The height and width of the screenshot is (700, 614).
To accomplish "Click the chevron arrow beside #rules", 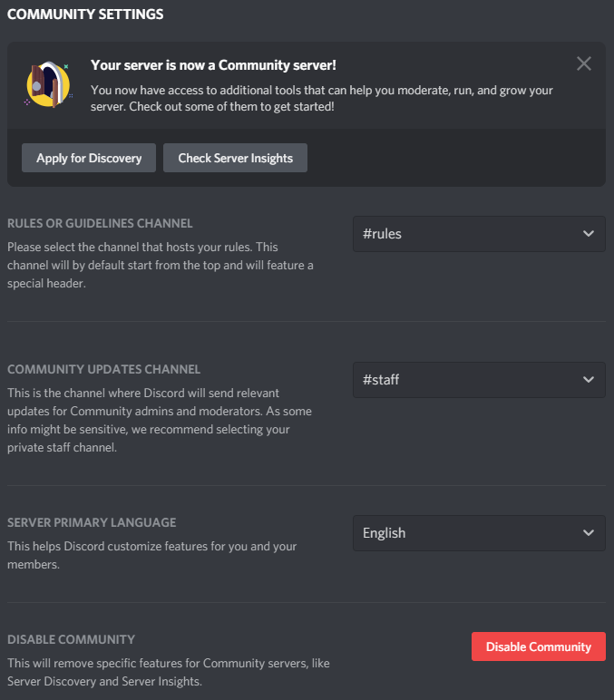I will (588, 233).
